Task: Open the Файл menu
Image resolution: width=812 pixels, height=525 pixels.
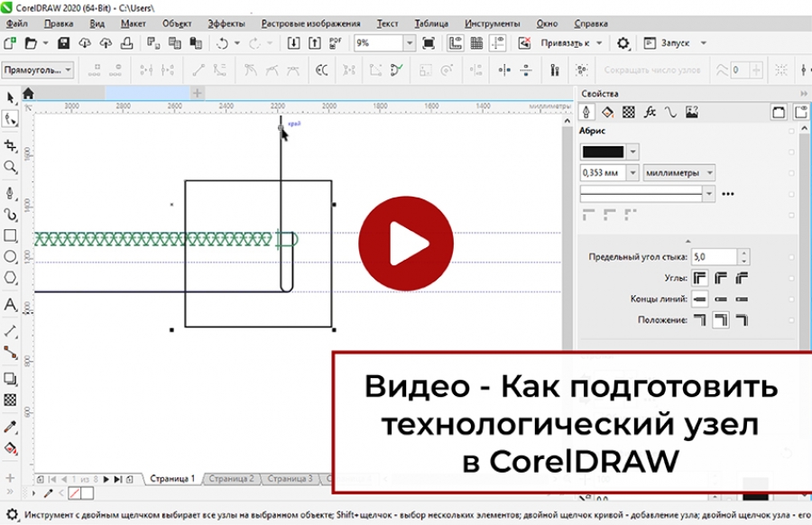Action: pyautogui.click(x=17, y=23)
